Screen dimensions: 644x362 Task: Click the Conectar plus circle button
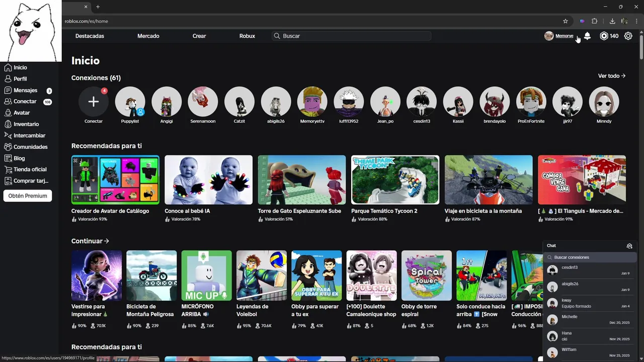click(94, 102)
